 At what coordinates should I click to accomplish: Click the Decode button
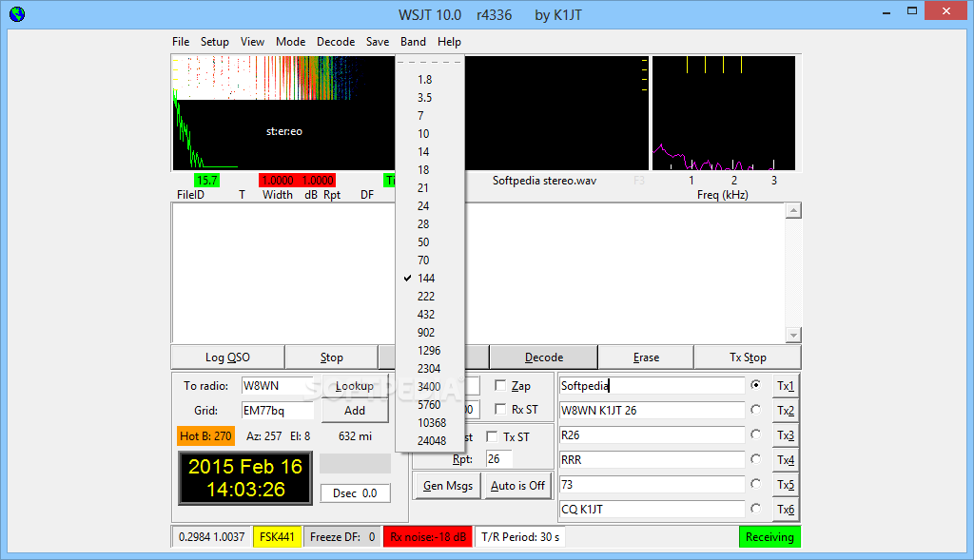(543, 357)
